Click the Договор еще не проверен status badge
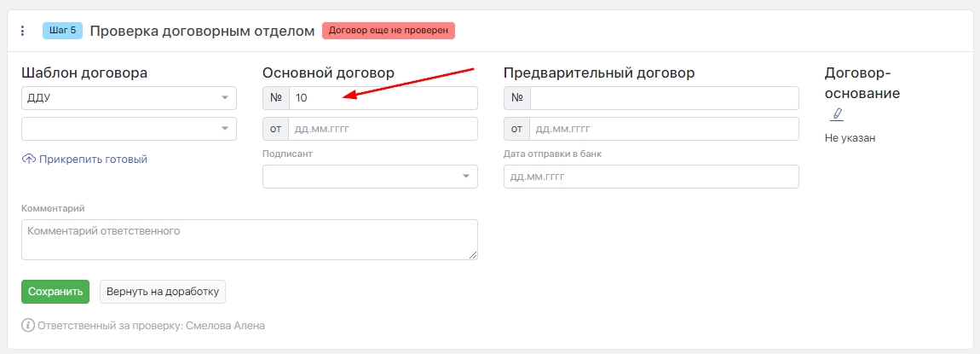This screenshot has height=354, width=980. 389,31
